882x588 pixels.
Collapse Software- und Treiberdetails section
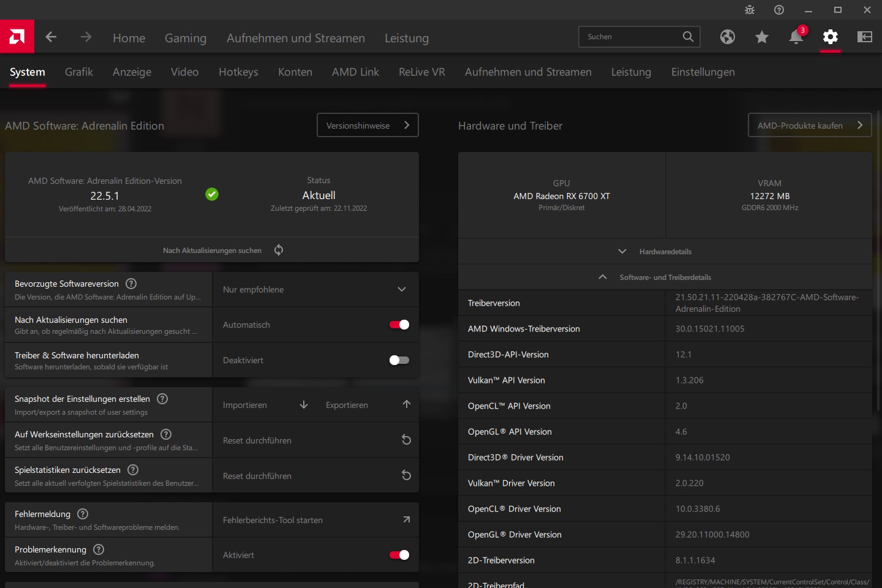pos(665,277)
